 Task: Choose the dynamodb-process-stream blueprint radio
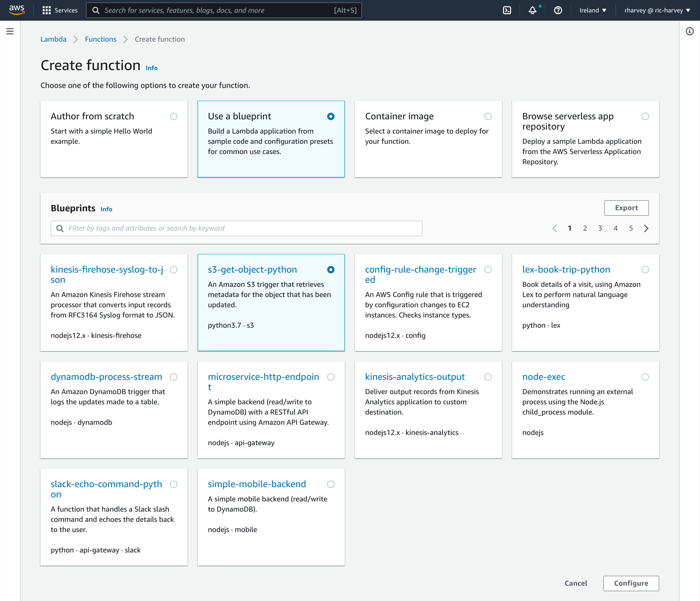pos(174,377)
